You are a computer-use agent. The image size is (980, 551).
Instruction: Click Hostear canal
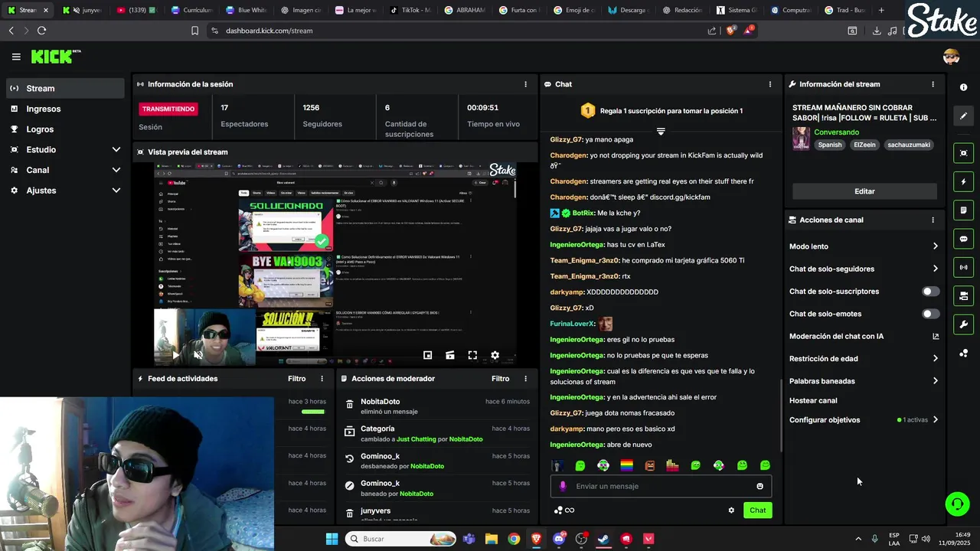[813, 400]
